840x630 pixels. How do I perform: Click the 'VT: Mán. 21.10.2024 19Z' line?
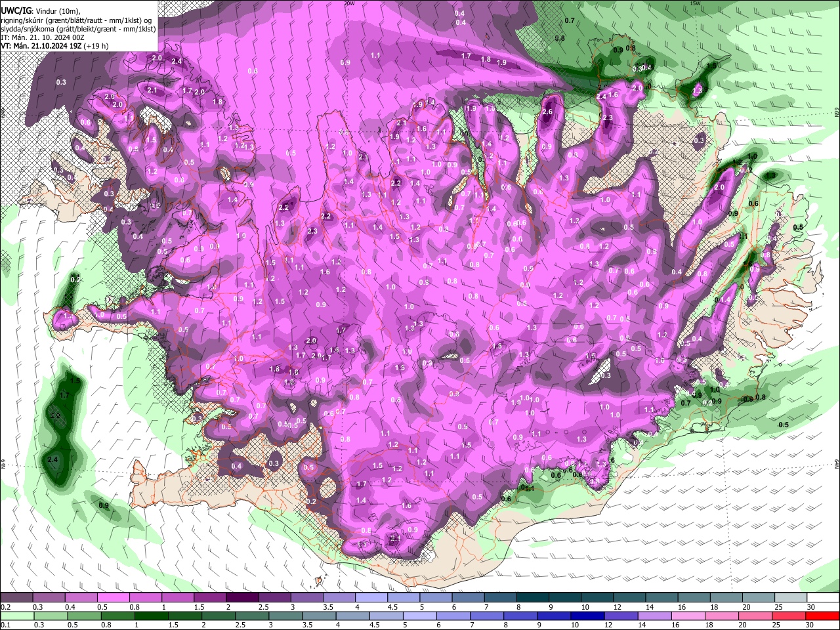41,46
